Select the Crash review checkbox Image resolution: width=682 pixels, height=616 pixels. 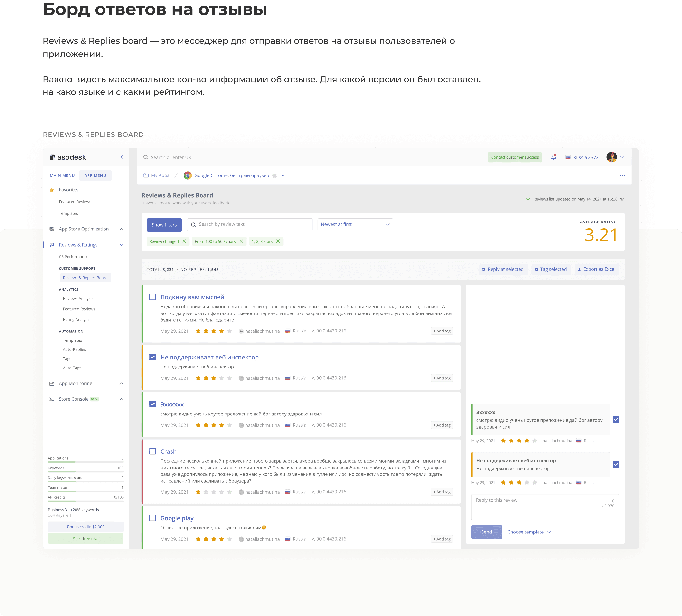click(x=152, y=451)
